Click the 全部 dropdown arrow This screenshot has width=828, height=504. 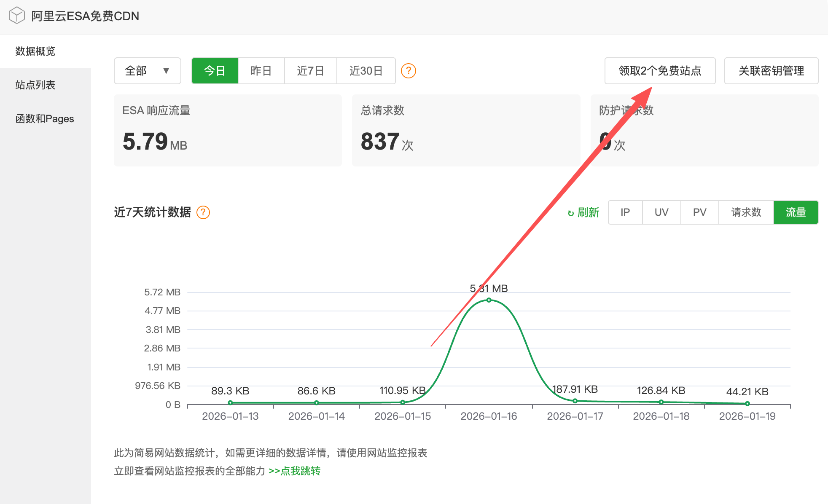pos(166,71)
